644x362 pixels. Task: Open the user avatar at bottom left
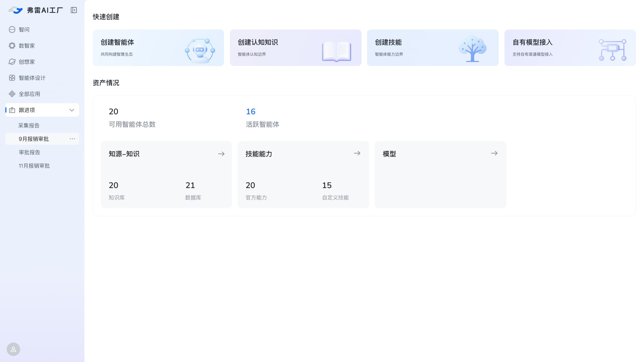click(13, 349)
